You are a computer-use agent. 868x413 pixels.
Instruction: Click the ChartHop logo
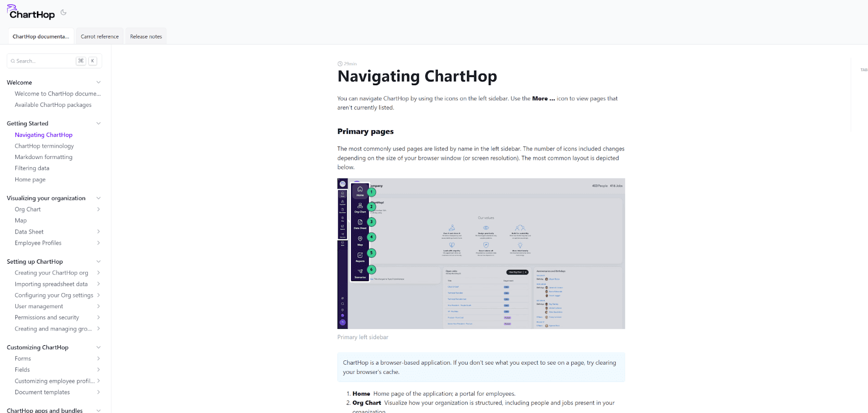coord(31,12)
